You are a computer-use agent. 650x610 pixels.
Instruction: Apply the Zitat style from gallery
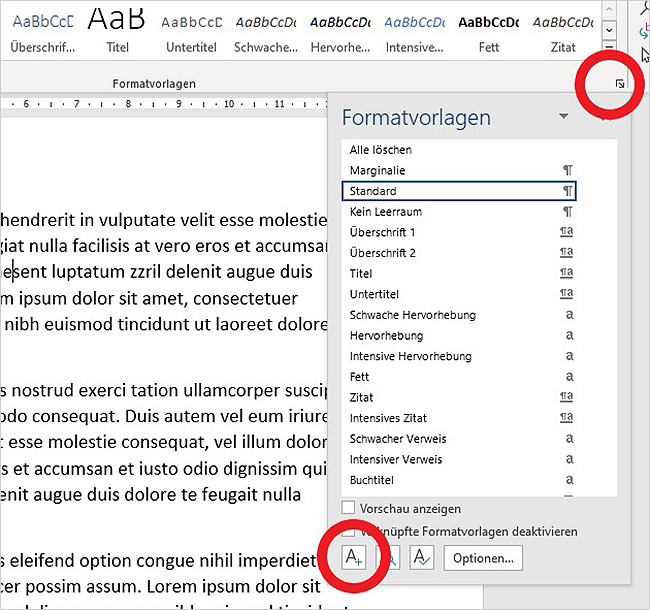click(561, 30)
